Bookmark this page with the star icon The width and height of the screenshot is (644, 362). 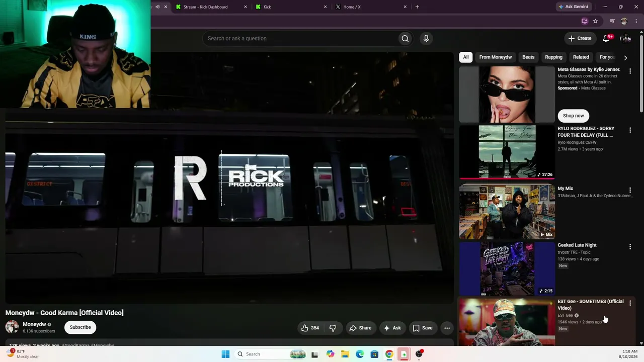pos(595,21)
